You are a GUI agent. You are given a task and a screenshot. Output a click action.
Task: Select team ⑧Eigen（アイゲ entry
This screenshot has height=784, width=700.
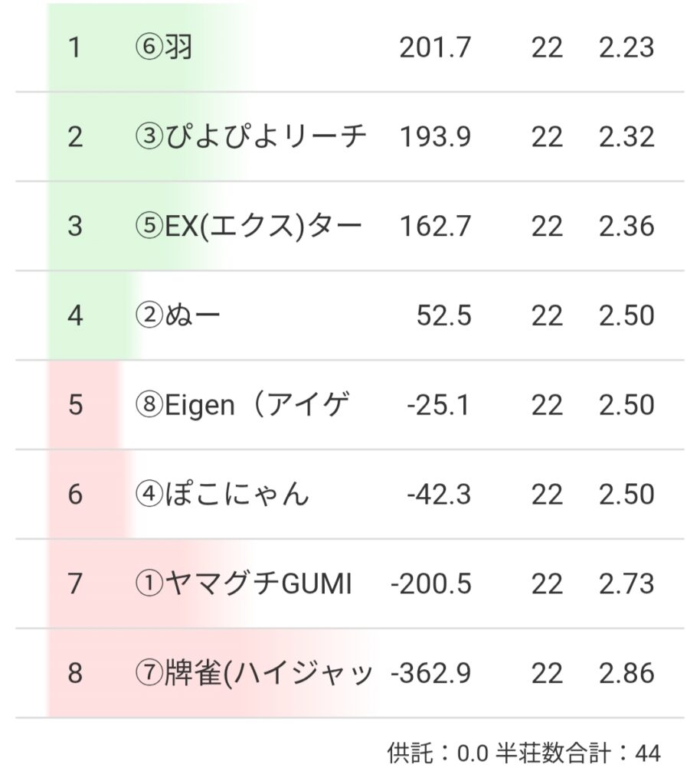(242, 405)
